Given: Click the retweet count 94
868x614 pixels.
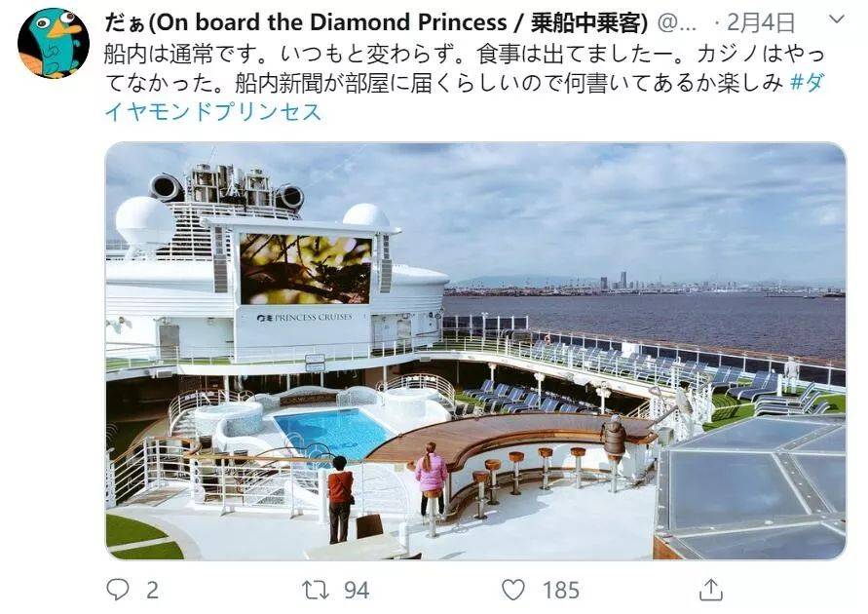Looking at the screenshot, I should click(357, 591).
